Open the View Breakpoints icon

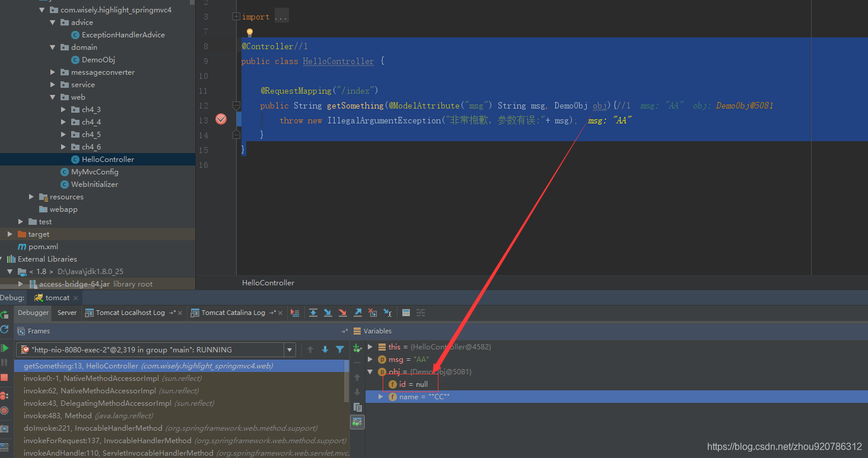click(5, 395)
